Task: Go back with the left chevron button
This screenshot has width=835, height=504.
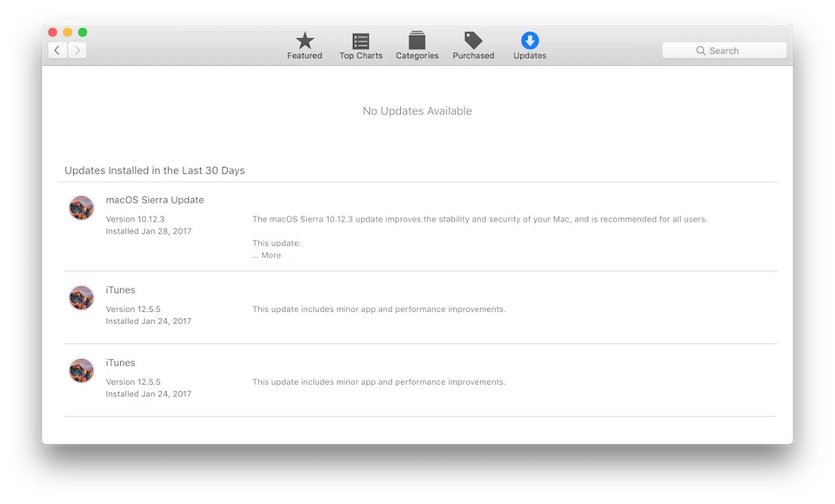Action: [x=57, y=50]
